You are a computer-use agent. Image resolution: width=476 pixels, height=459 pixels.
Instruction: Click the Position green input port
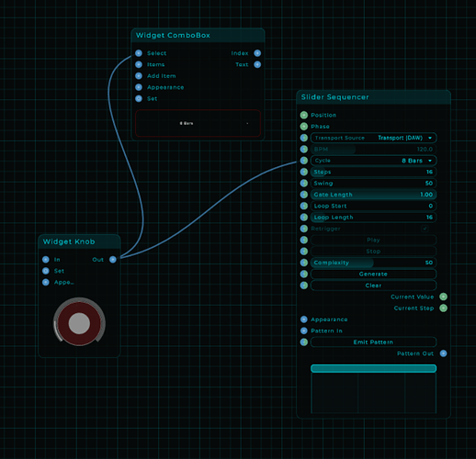coord(304,115)
